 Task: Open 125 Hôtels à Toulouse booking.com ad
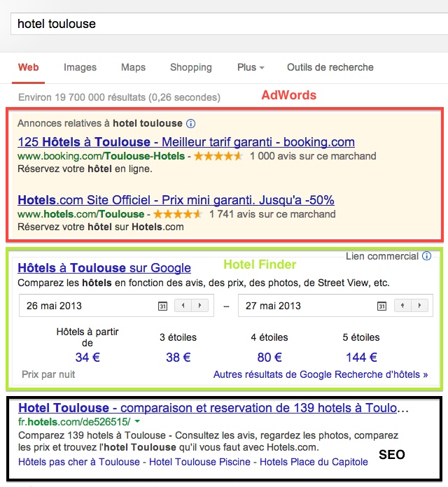tap(186, 142)
